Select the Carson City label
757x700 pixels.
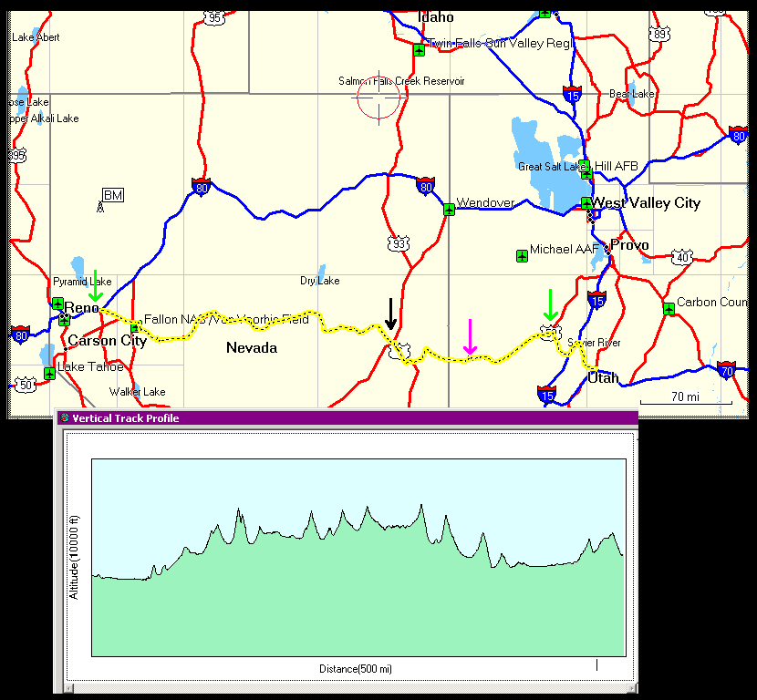(107, 341)
